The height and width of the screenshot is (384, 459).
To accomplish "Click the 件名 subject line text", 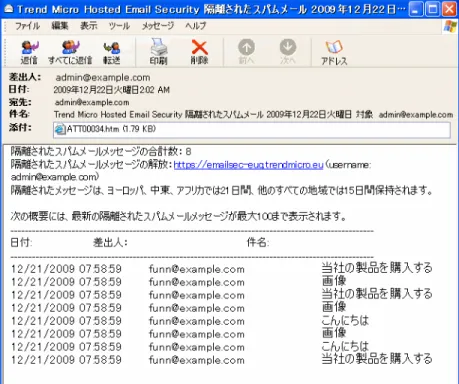I will 253,115.
